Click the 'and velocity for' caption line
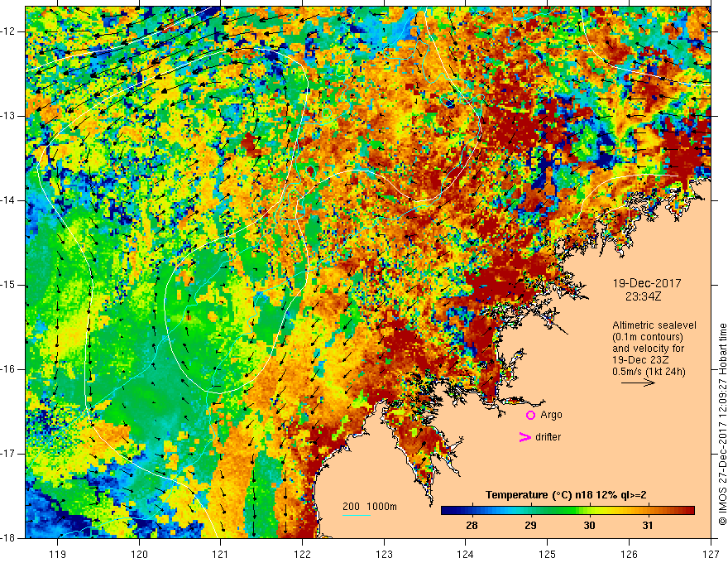 point(648,349)
